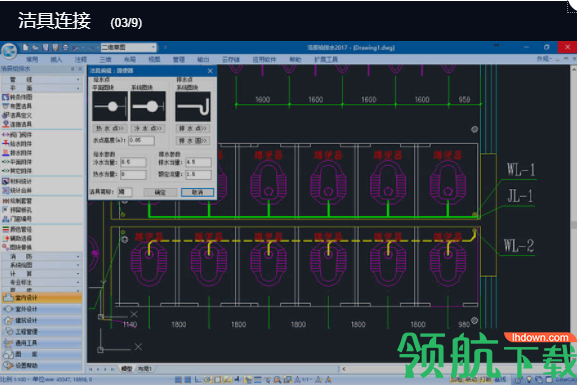The image size is (577, 385).
Task: Click the 热水点>> button in dialog
Action: point(110,128)
